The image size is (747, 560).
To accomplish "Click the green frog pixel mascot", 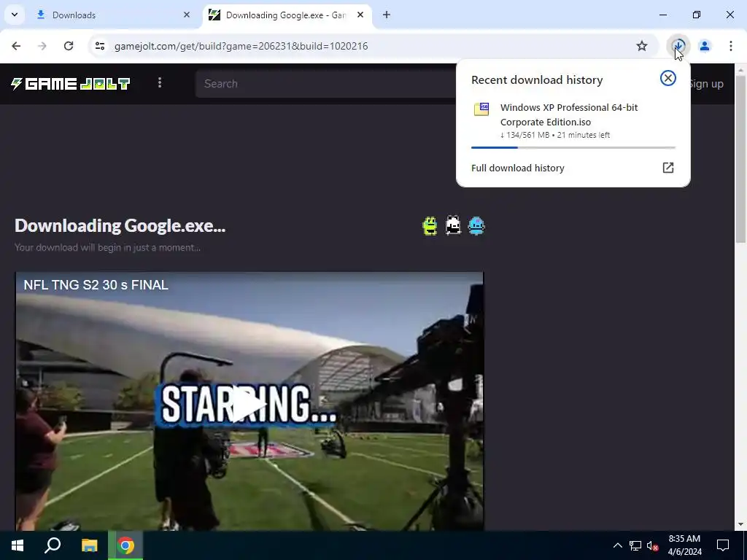I will tap(430, 226).
